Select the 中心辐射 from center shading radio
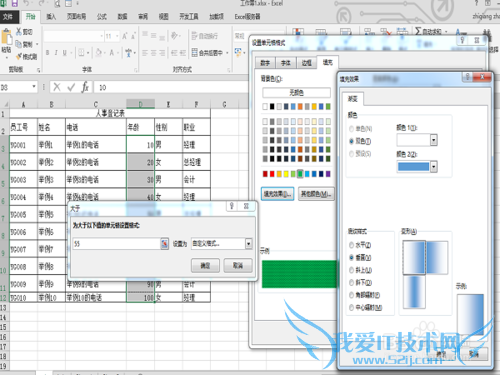 [x=351, y=308]
